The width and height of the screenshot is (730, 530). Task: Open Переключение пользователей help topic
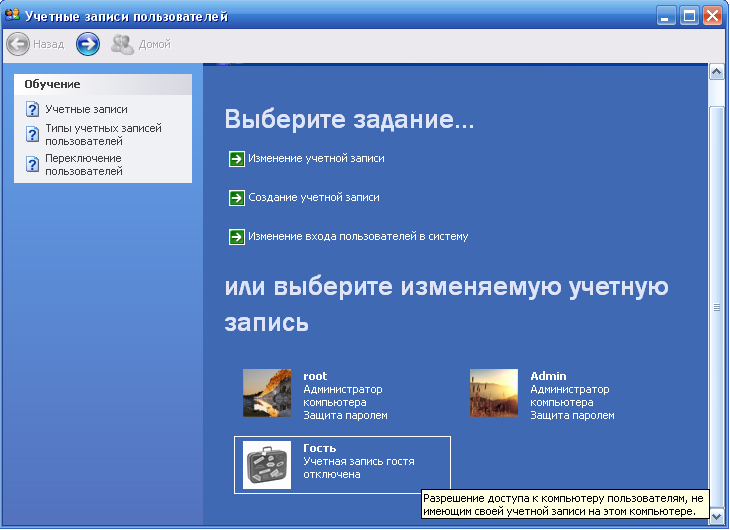[x=84, y=164]
